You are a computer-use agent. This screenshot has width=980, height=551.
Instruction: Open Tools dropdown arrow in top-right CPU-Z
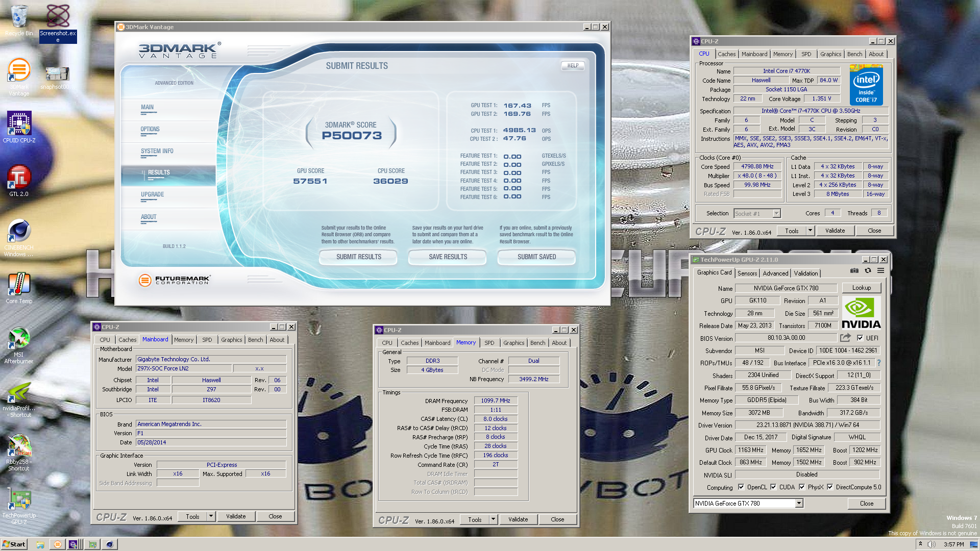tap(810, 231)
